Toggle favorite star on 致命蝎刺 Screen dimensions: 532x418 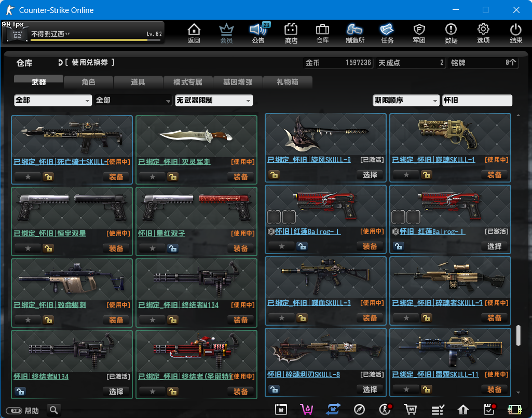pyautogui.click(x=28, y=319)
